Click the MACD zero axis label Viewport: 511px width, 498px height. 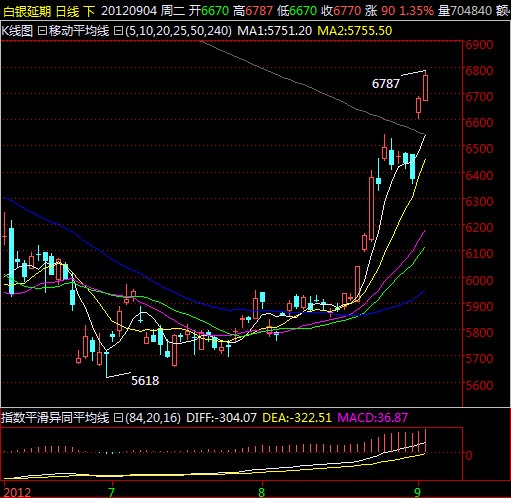coord(469,455)
